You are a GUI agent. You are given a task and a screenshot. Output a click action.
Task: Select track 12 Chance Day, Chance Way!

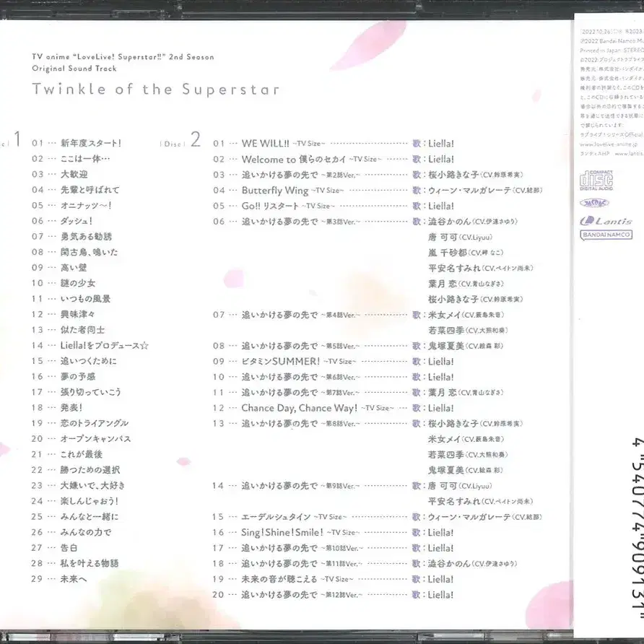click(333, 408)
